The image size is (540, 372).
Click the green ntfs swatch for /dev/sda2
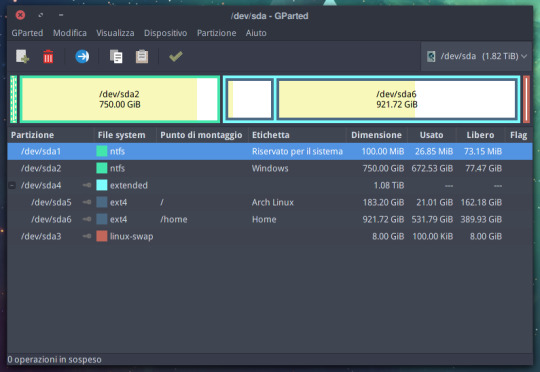tap(102, 168)
